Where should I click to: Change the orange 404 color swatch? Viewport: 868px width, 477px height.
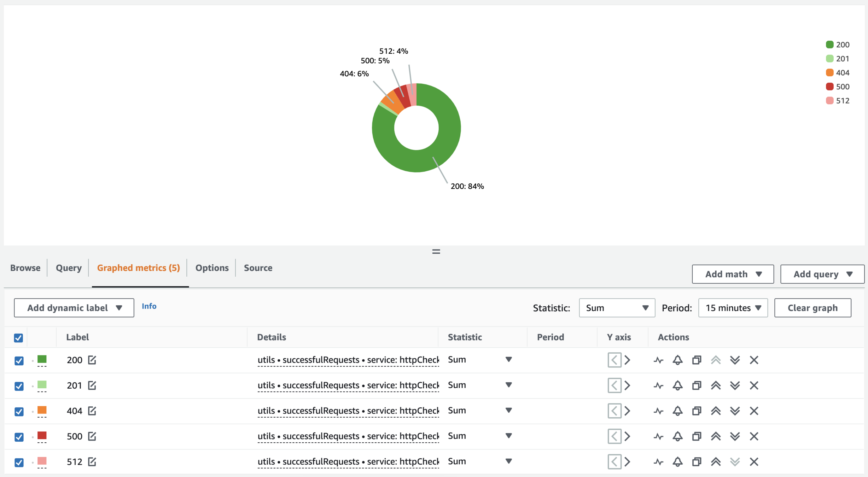click(42, 410)
